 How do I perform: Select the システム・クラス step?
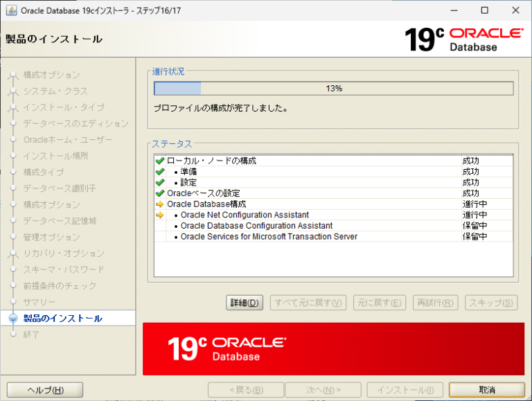coord(55,91)
